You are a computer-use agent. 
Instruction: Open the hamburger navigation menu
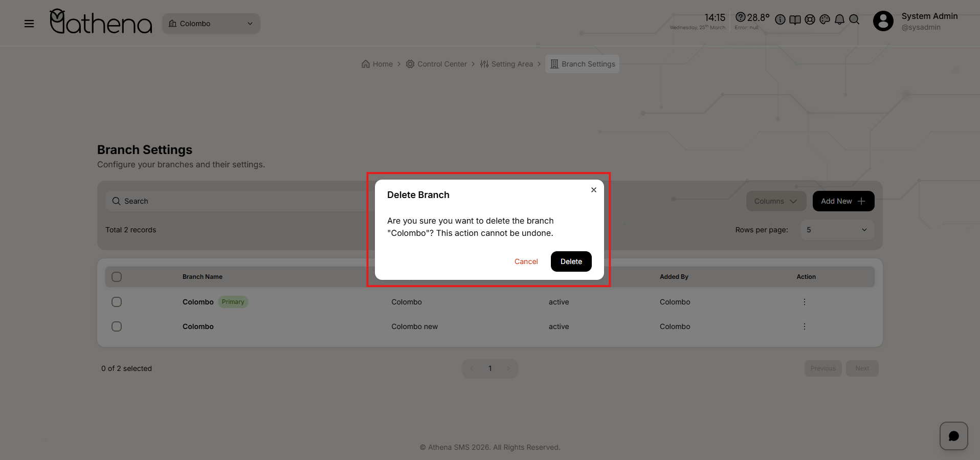[x=29, y=24]
